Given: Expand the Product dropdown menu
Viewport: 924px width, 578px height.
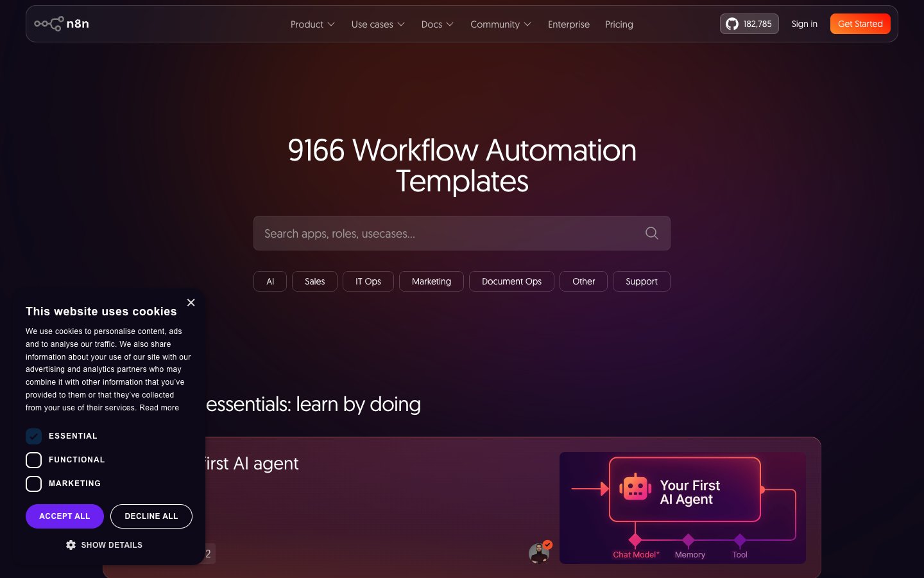Looking at the screenshot, I should pos(312,24).
